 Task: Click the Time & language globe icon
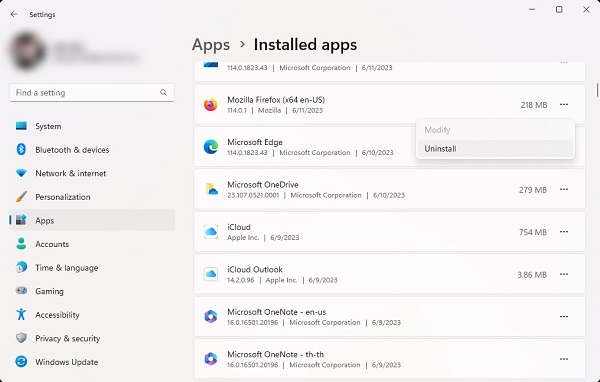(21, 267)
